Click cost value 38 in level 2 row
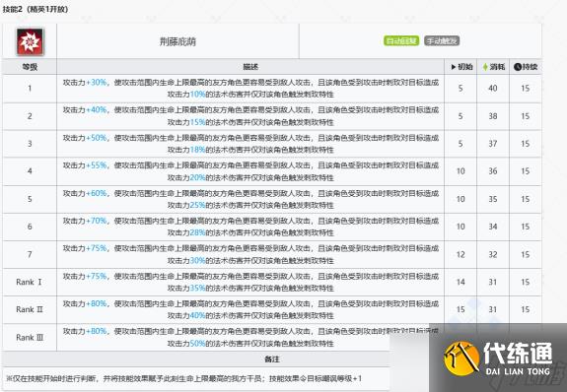Viewport: 567px width, 392px height. [x=493, y=116]
